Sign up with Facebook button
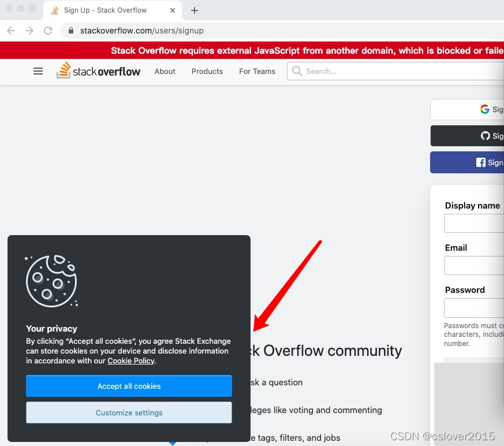 pos(467,162)
